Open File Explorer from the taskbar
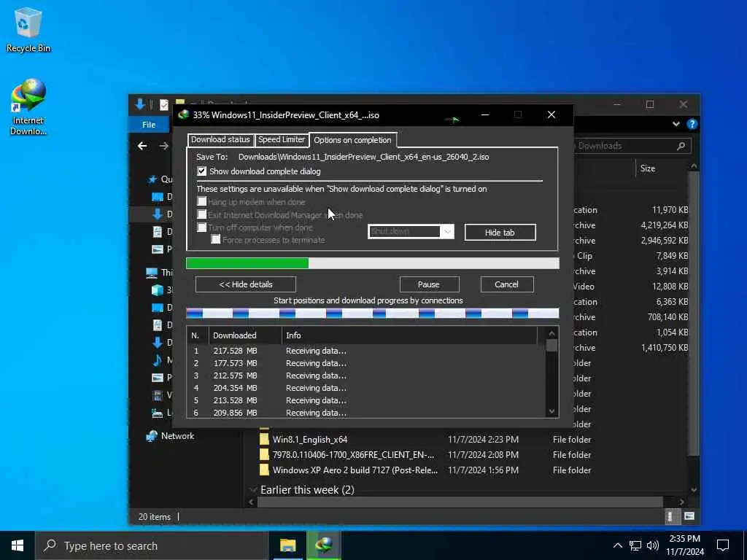This screenshot has width=747, height=560. click(287, 545)
